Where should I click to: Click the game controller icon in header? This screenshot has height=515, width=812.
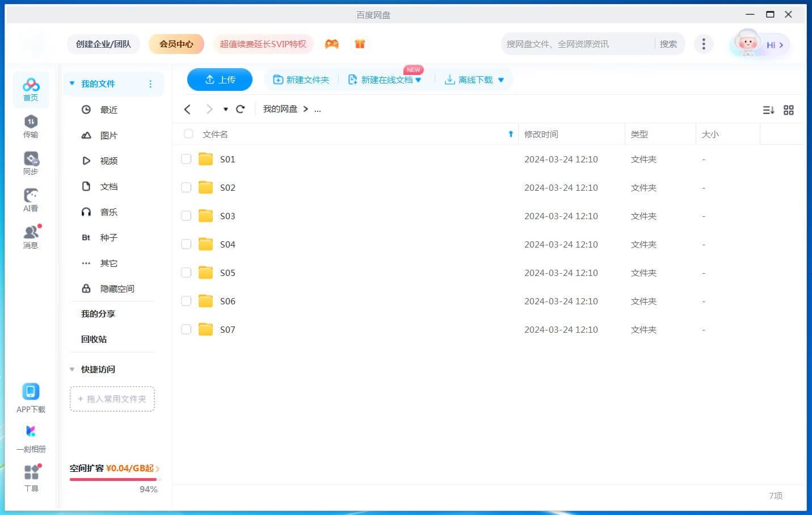[x=332, y=44]
